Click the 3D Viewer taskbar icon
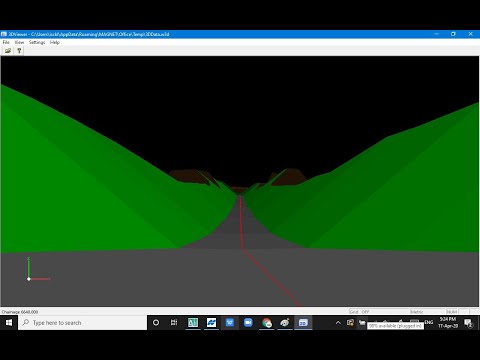The height and width of the screenshot is (360, 480). (303, 323)
